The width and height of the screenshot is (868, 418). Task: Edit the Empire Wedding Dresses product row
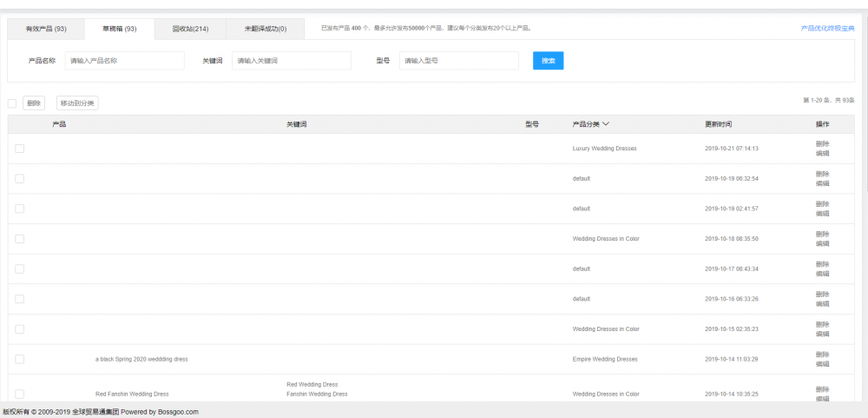coord(822,363)
